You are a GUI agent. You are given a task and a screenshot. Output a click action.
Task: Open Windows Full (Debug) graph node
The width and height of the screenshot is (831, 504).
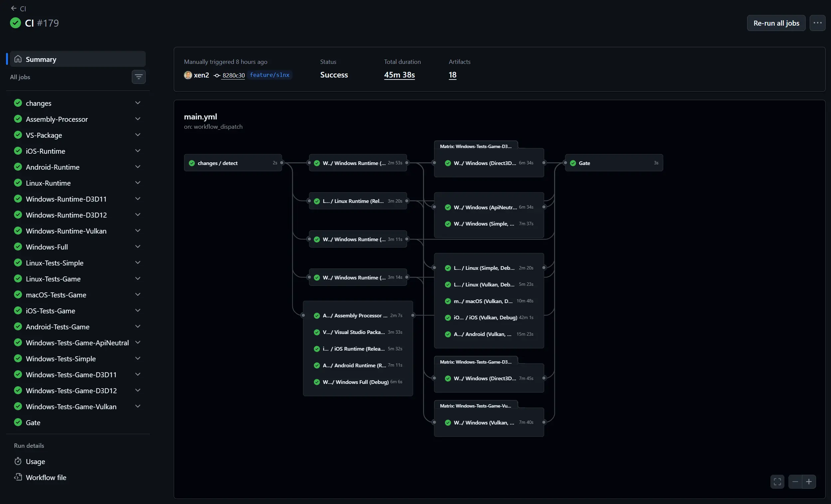point(358,382)
